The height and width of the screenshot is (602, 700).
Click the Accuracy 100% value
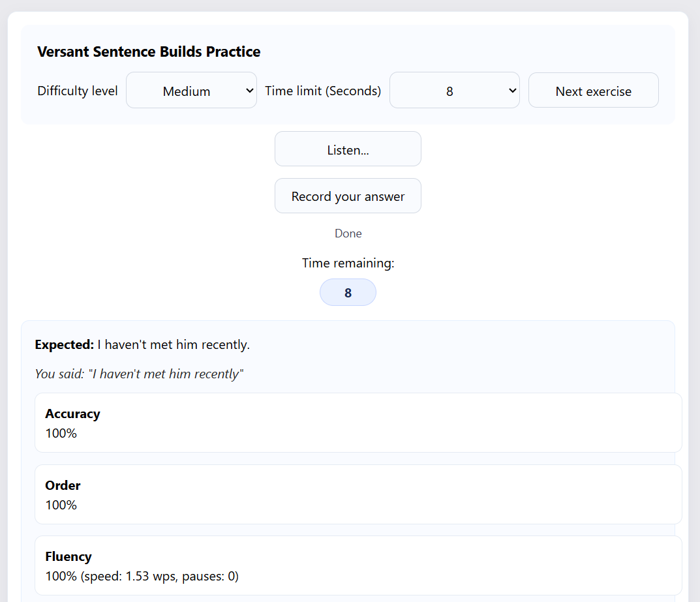[x=61, y=433]
